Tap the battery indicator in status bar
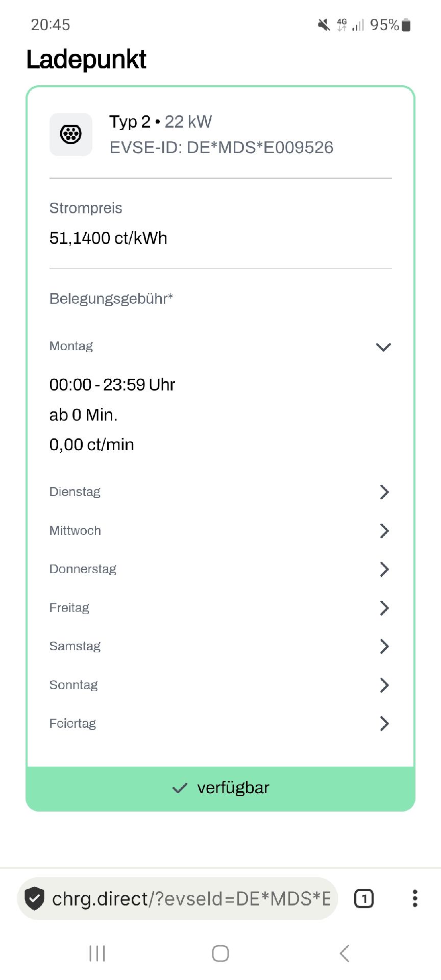441x980 pixels. pos(406,24)
